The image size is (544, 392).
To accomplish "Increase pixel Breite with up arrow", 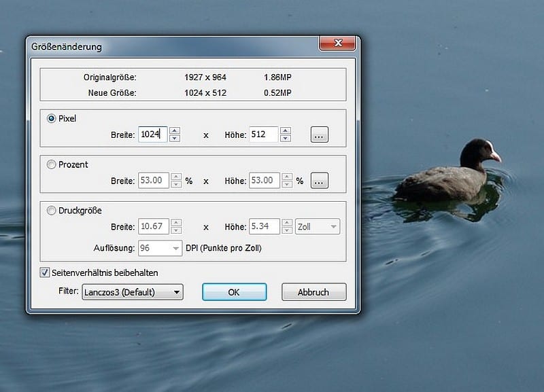I will pos(175,130).
